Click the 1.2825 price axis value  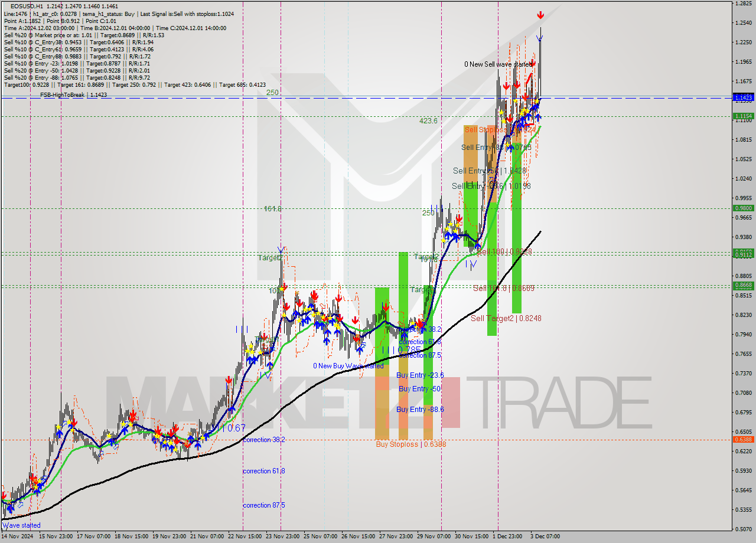point(743,4)
